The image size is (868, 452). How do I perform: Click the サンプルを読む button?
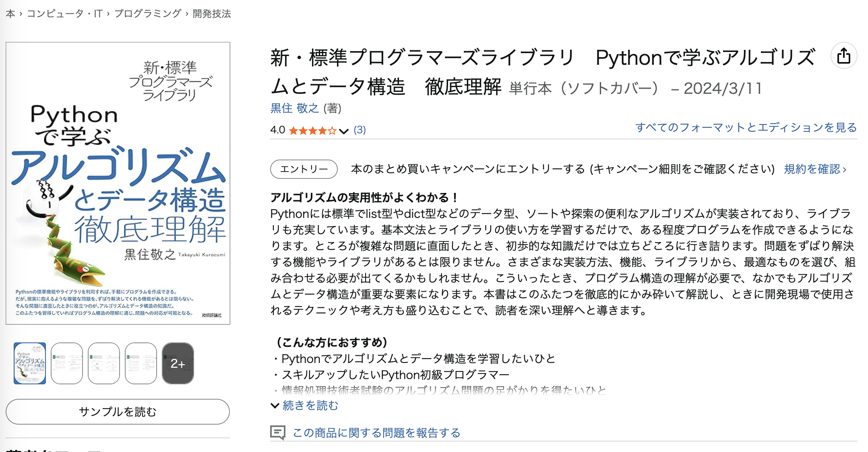pos(118,412)
